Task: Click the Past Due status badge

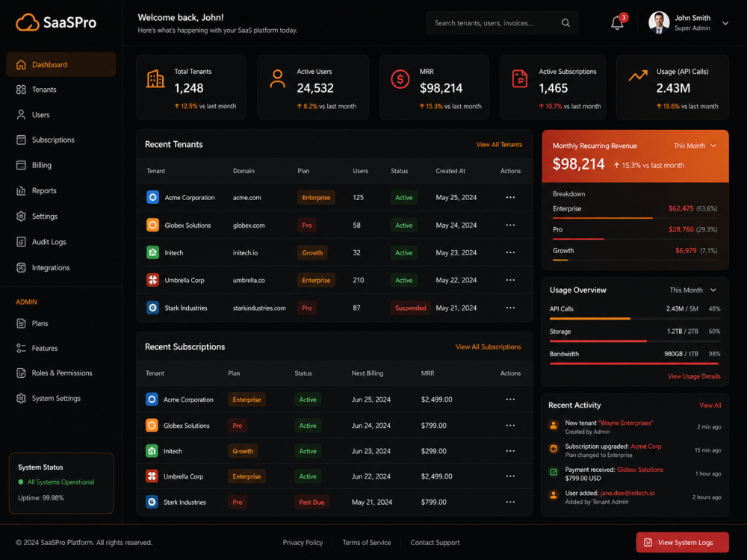Action: coord(311,502)
